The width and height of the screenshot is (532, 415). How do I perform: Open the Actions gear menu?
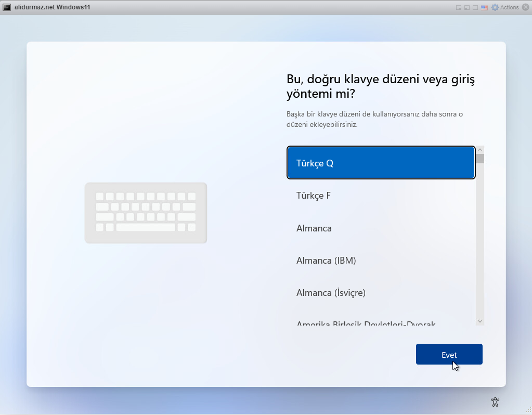tap(505, 7)
